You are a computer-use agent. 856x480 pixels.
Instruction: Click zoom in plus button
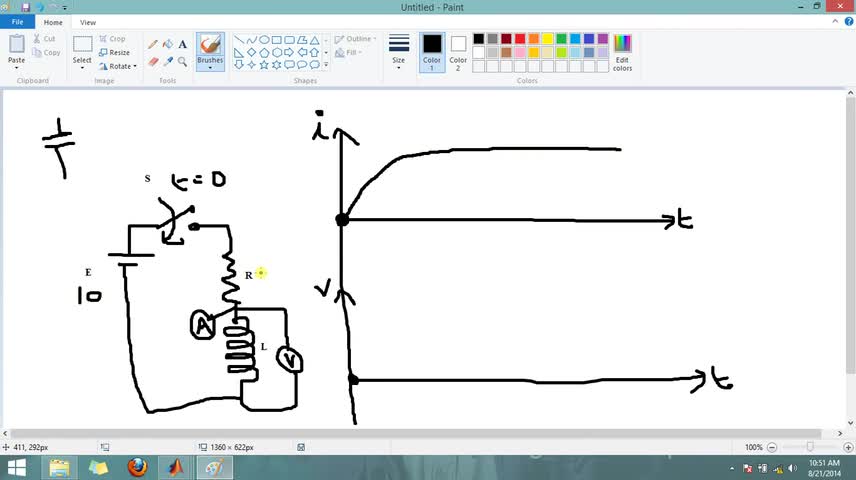coord(848,447)
